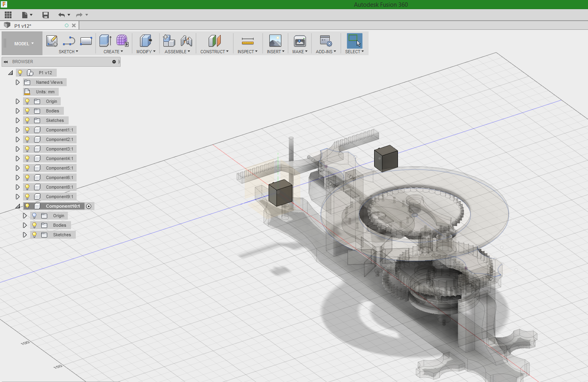
Task: Collapse the P1 v12 root node
Action: coord(10,73)
